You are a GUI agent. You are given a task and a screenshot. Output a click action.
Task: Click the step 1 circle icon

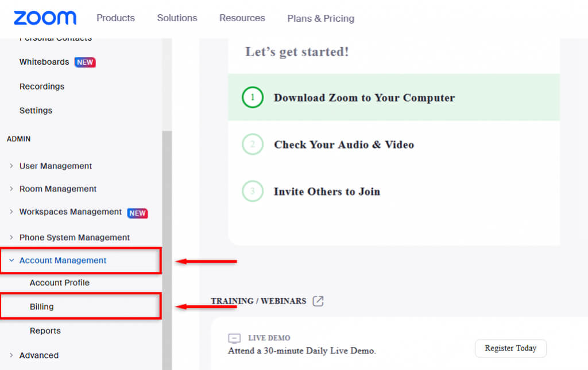click(x=252, y=98)
